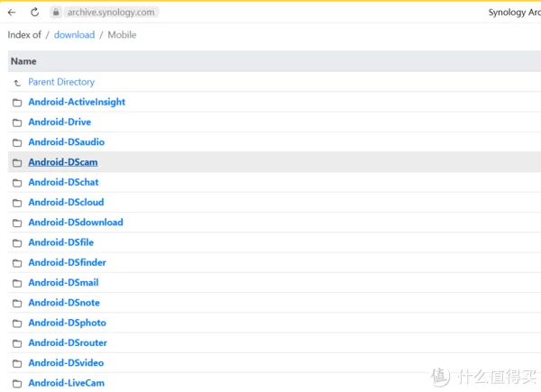Click the folder icon beside Android-DSfinder
This screenshot has width=541, height=392.
17,263
